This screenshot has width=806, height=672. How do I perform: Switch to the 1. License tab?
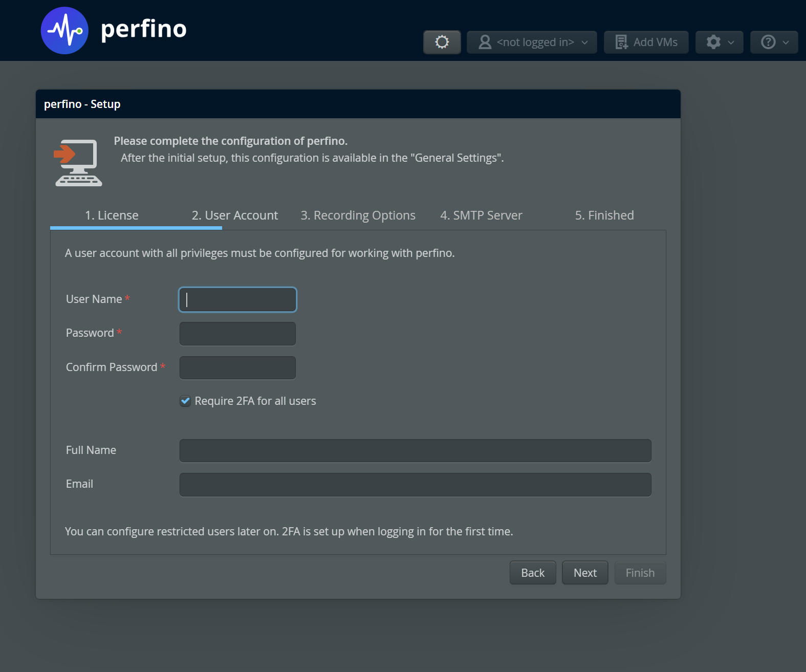click(x=112, y=215)
